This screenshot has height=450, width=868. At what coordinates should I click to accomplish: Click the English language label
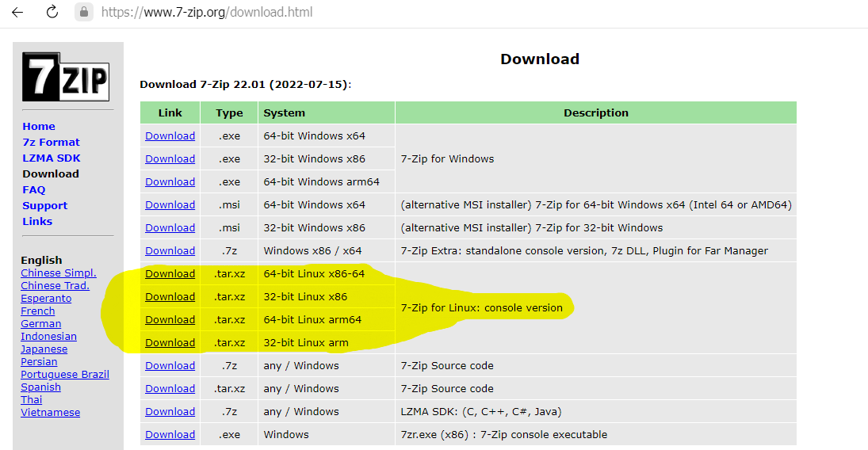41,260
